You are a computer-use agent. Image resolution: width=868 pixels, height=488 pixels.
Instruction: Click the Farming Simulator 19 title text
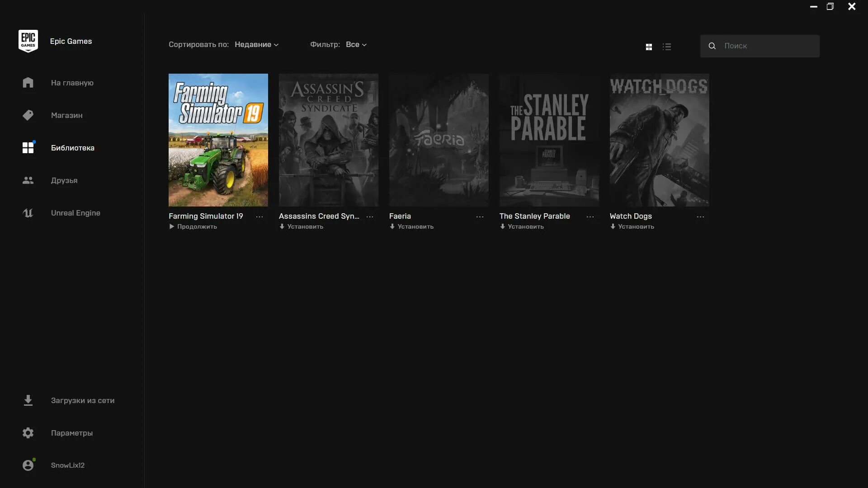[x=206, y=216]
